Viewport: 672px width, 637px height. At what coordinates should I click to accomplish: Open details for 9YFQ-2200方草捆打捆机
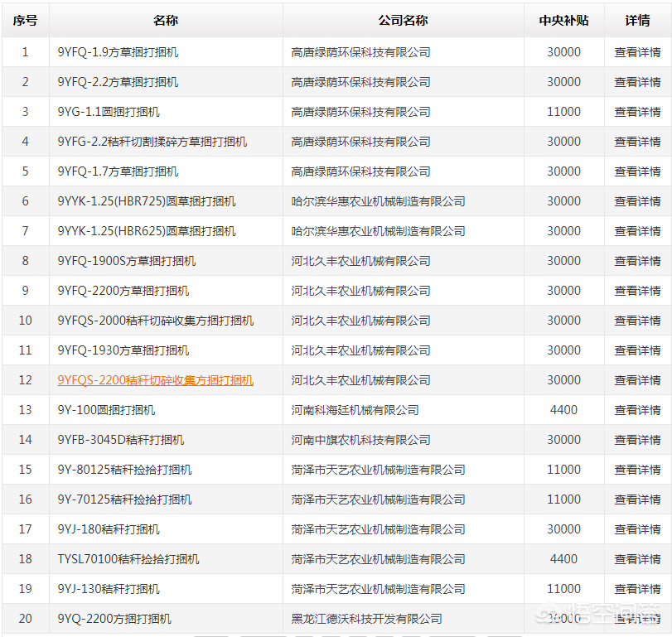[x=637, y=291]
